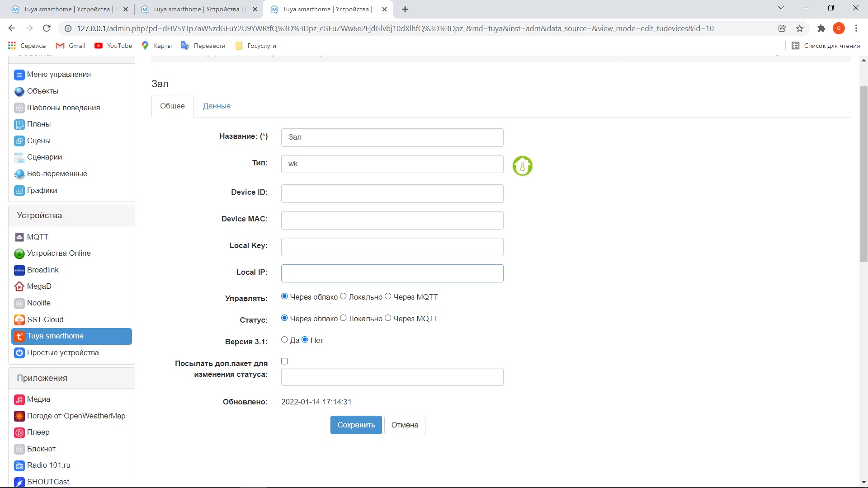
Task: Select Через MQTT radio button for Статус
Action: pos(388,318)
